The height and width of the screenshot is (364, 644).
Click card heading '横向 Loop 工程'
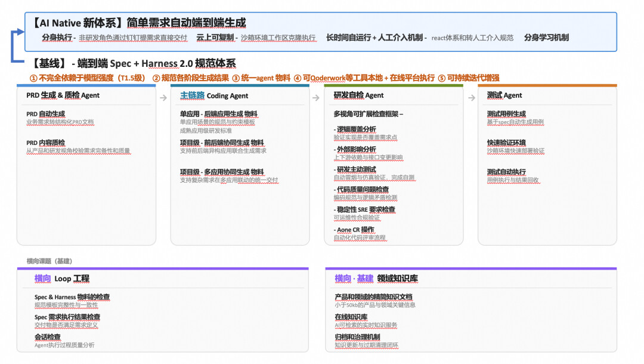(62, 279)
